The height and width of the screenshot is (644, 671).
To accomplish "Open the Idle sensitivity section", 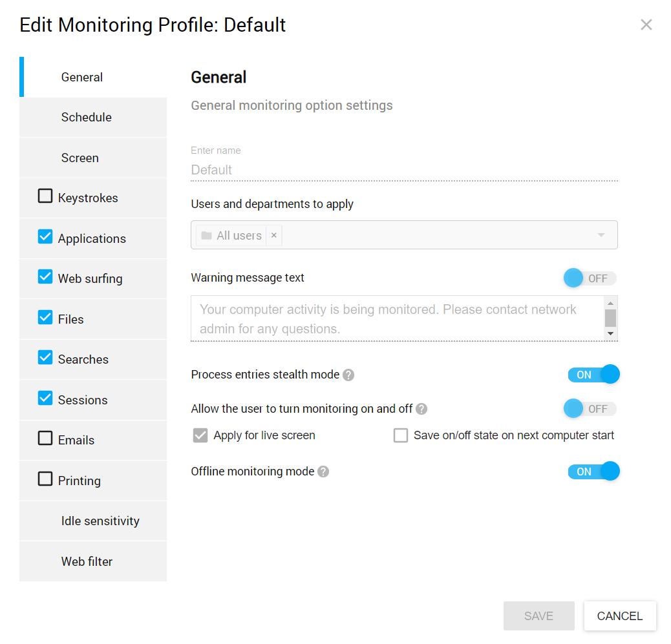I will [x=100, y=521].
